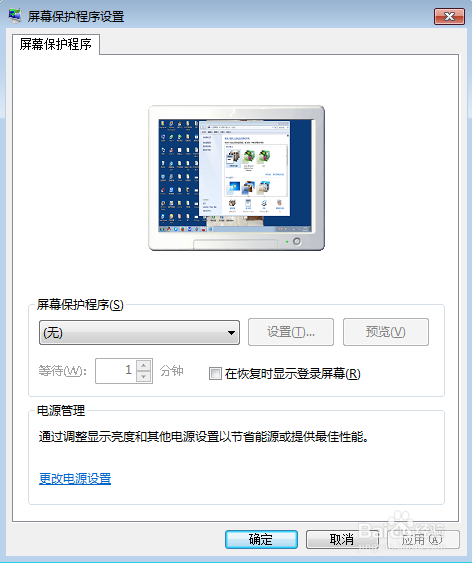
Task: Click the 确定 button
Action: [261, 539]
